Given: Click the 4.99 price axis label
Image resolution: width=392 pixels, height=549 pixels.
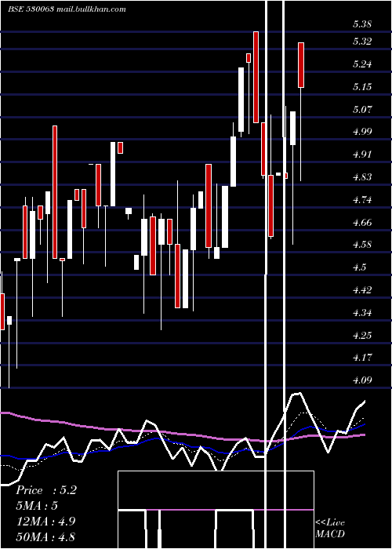Looking at the screenshot, I should click(x=362, y=132).
